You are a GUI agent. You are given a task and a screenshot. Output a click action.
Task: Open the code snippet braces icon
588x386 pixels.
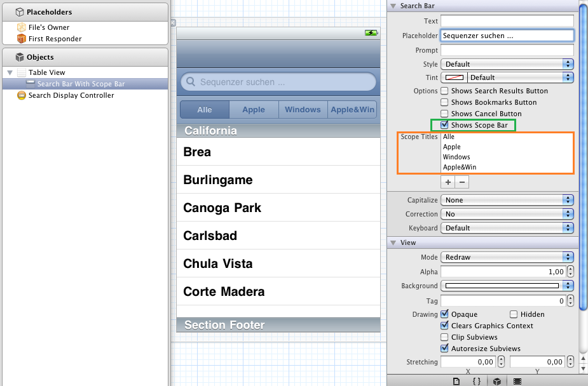(x=476, y=381)
